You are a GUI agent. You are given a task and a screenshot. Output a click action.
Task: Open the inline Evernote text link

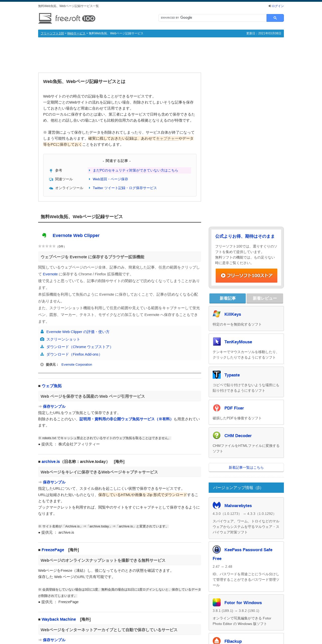[x=50, y=274]
